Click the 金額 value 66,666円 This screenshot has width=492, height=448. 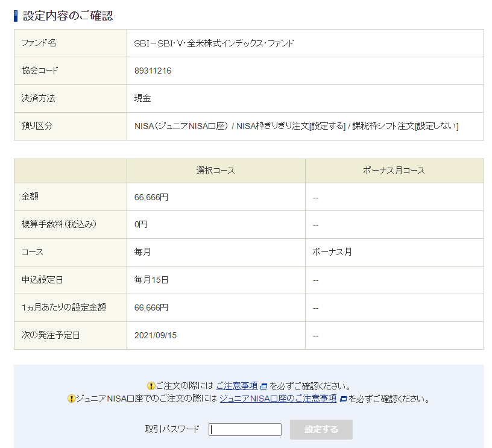tap(151, 197)
